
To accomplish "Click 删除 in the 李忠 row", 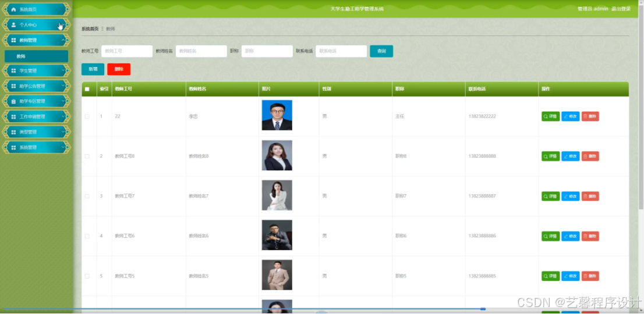I will [x=590, y=116].
